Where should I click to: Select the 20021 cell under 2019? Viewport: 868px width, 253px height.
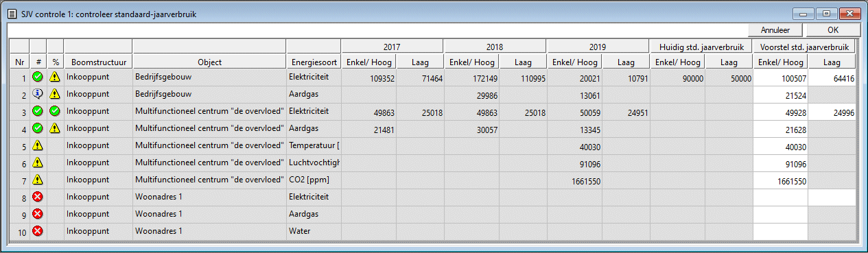coord(574,77)
